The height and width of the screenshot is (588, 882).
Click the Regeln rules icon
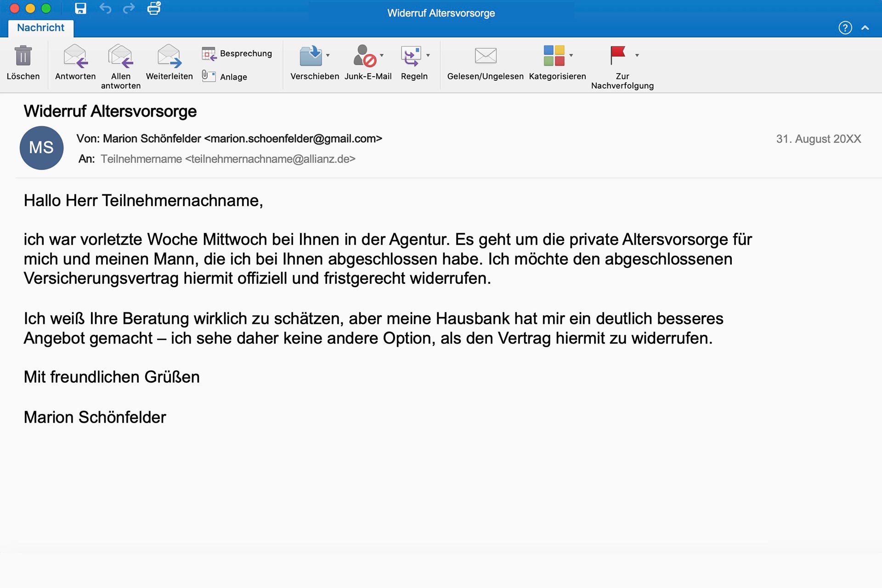[x=411, y=56]
